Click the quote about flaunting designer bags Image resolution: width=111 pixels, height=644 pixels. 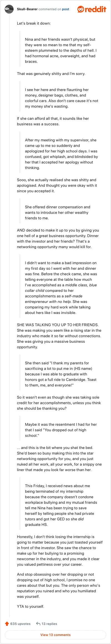click(62, 98)
